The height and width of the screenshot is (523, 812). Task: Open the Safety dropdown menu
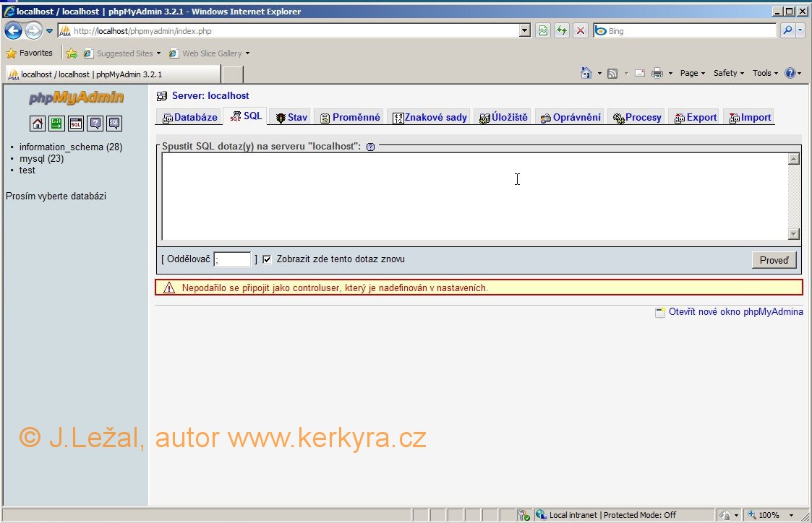729,73
